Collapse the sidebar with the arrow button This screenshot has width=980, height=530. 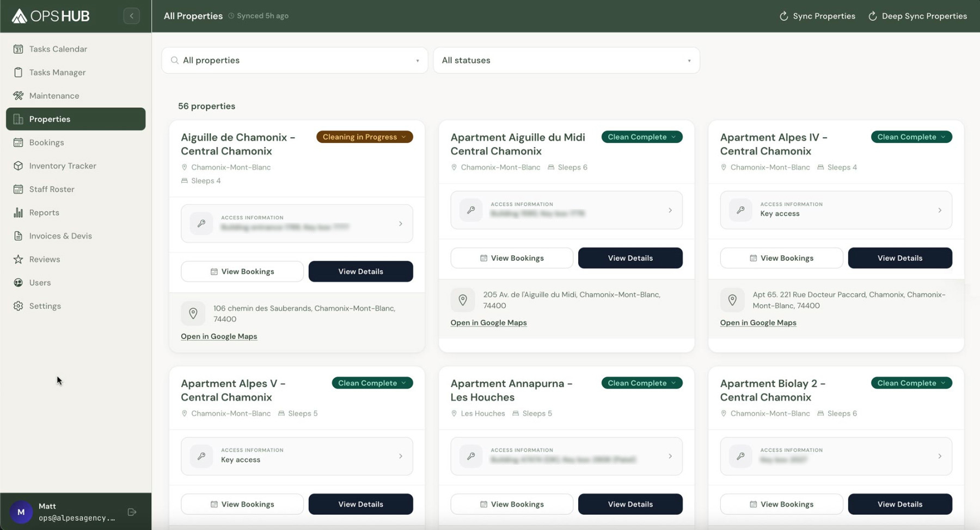(131, 16)
